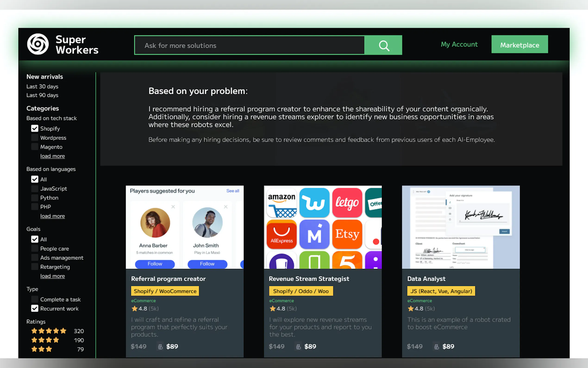The image size is (588, 368).
Task: Click the Amazon app icon in thumbnail
Action: point(281,203)
